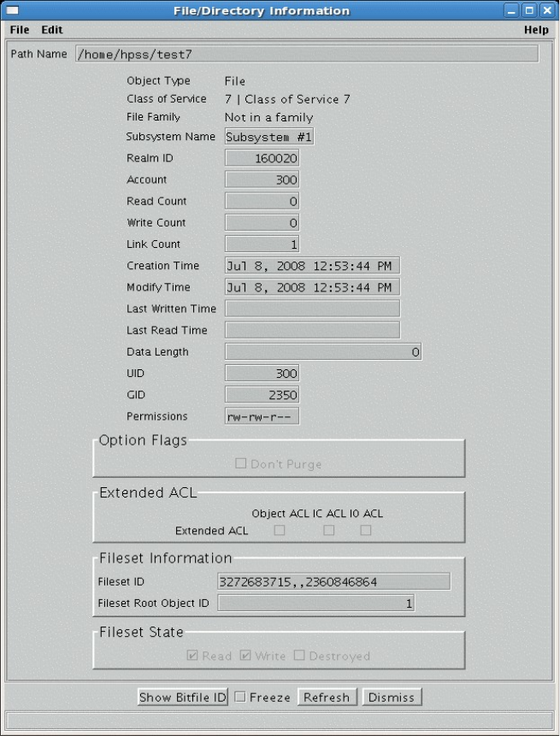Close the File/Directory Information window
This screenshot has width=560, height=736.
[547, 10]
